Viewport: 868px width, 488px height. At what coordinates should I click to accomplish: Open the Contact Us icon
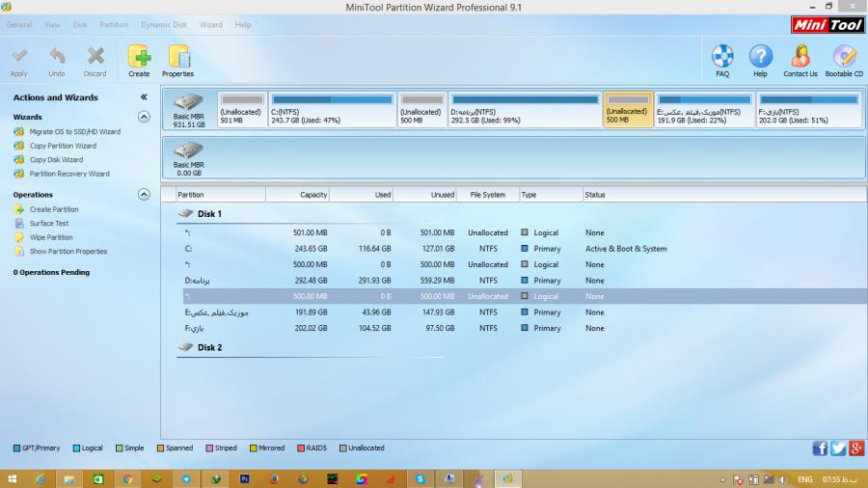coord(800,57)
